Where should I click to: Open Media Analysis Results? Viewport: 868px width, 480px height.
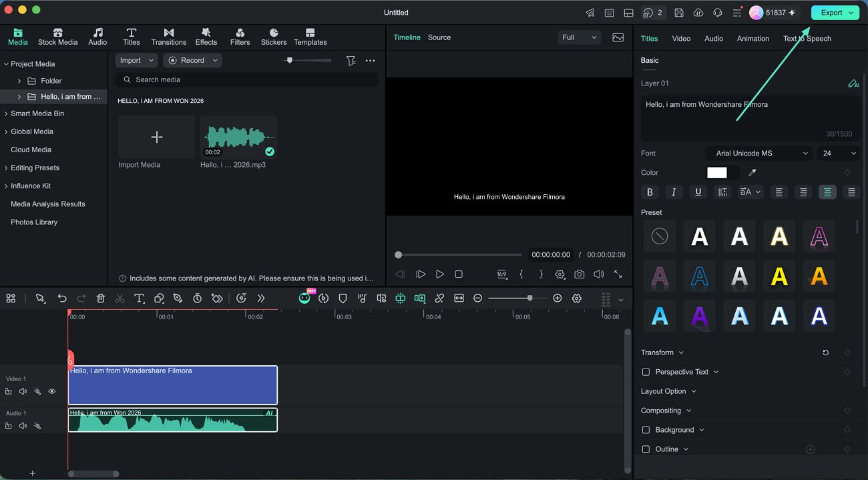point(47,204)
